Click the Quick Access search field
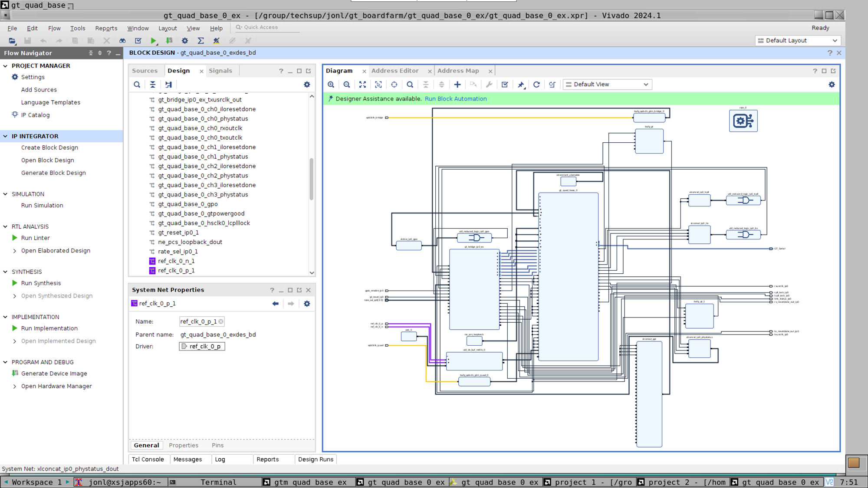 267,27
